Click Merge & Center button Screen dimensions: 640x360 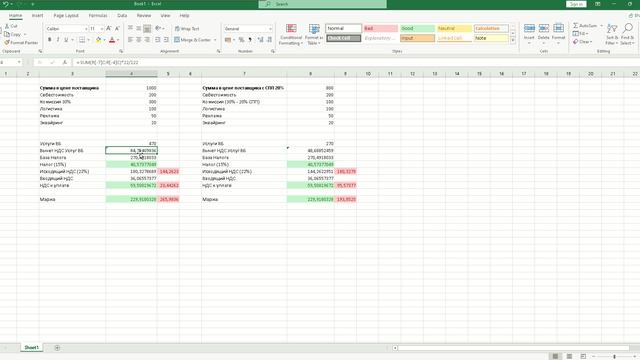(x=192, y=40)
